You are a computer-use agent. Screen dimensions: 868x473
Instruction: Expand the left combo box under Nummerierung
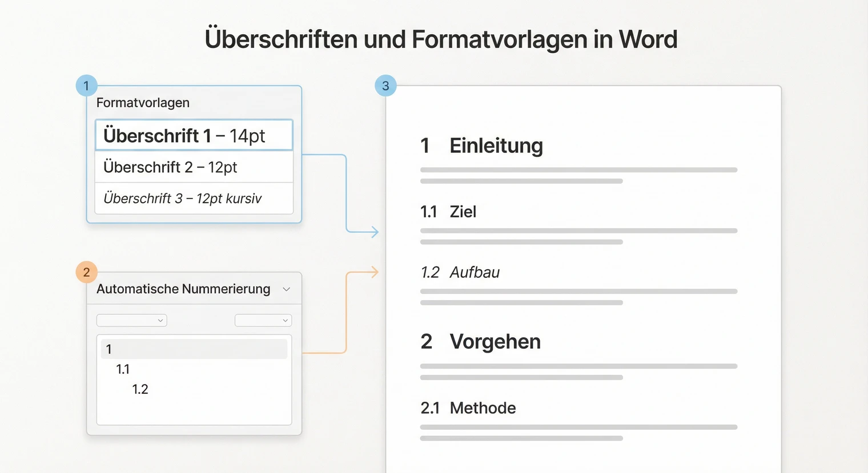(x=131, y=320)
